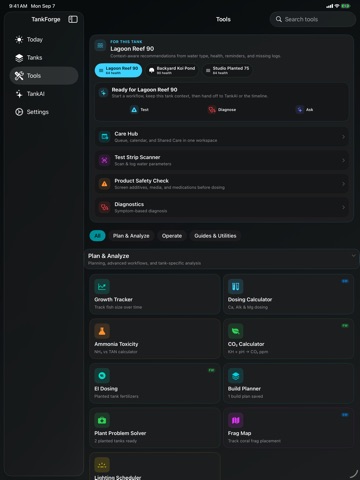Click the Ready for Lagoon Reef 90 icon
The height and width of the screenshot is (480, 360).
pos(104,93)
